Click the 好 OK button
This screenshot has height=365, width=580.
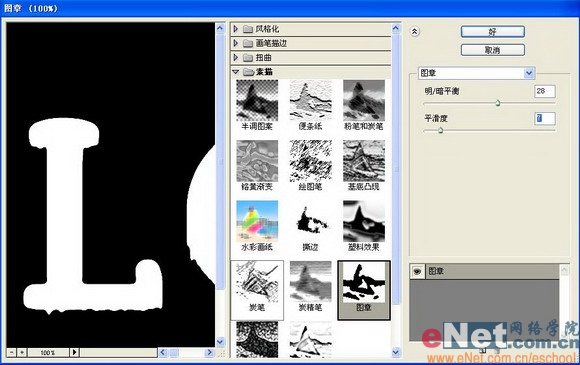click(493, 32)
